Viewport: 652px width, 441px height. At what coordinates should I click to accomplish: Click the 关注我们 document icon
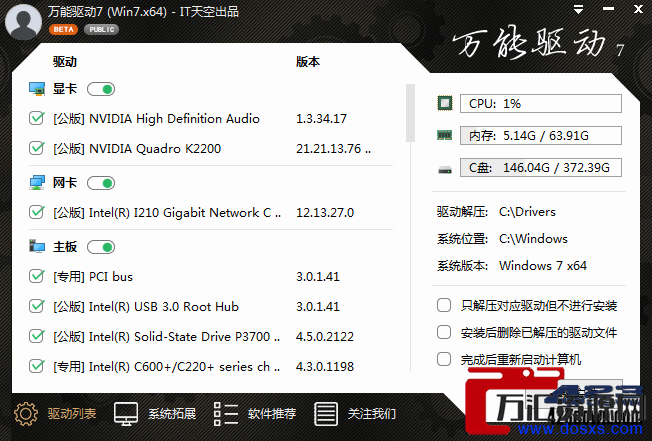tap(326, 414)
